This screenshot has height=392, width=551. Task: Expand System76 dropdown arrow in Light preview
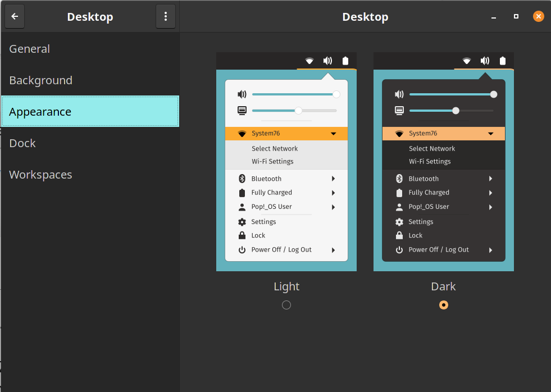tap(333, 134)
